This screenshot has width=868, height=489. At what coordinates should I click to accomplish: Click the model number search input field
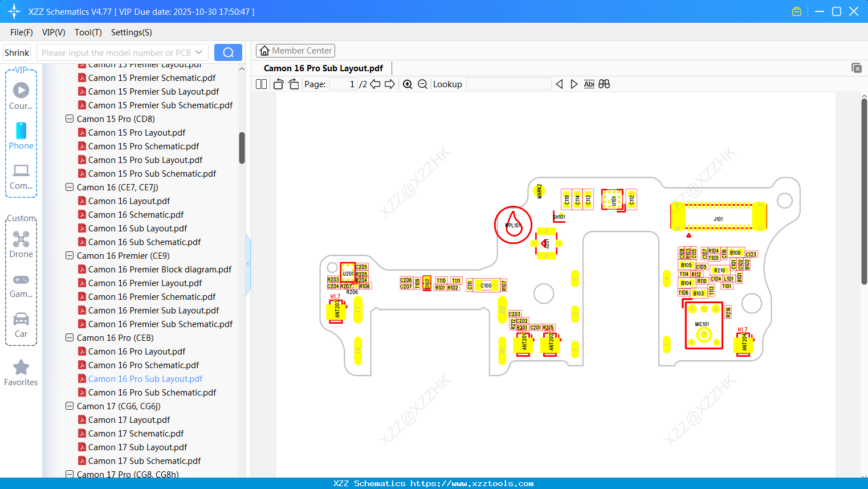tap(116, 52)
